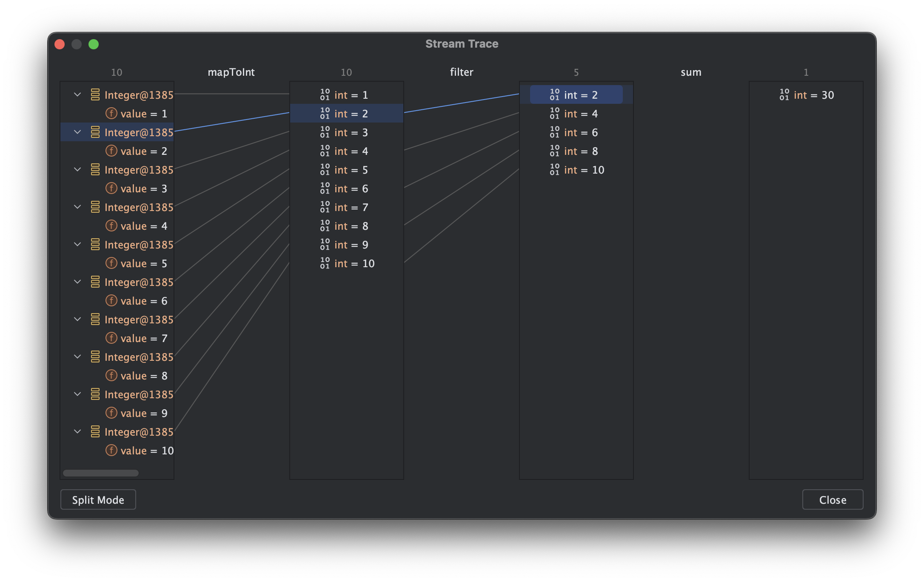Click the field icon beside value = 6

tap(111, 300)
